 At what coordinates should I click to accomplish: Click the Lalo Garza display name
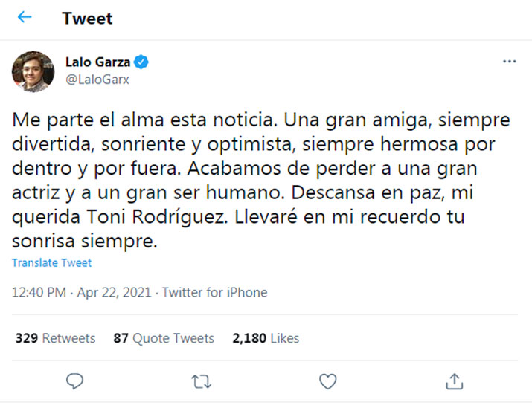[x=97, y=62]
